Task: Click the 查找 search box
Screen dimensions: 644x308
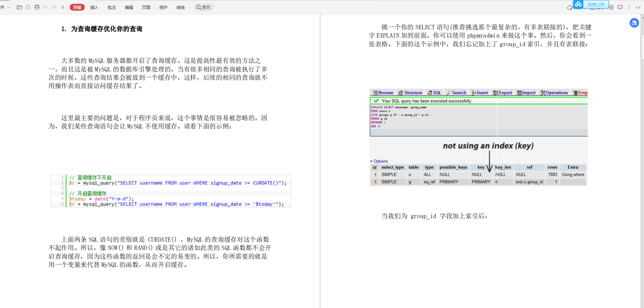Action: [x=204, y=7]
